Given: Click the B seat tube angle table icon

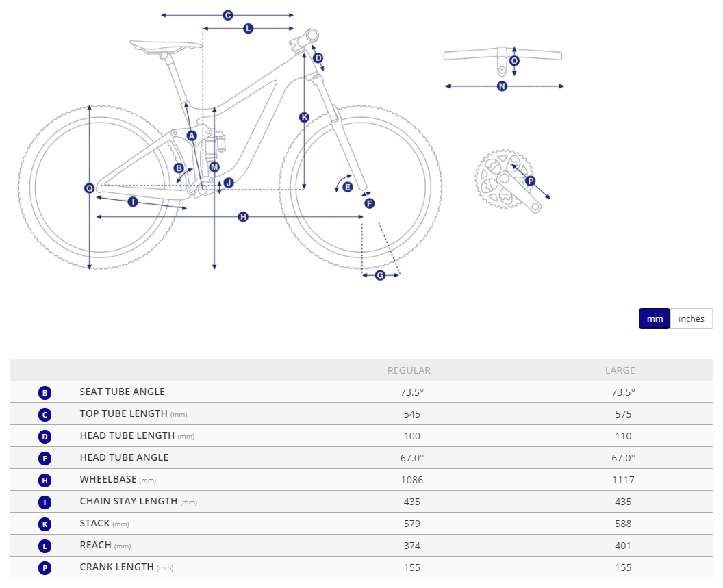Looking at the screenshot, I should pos(45,393).
